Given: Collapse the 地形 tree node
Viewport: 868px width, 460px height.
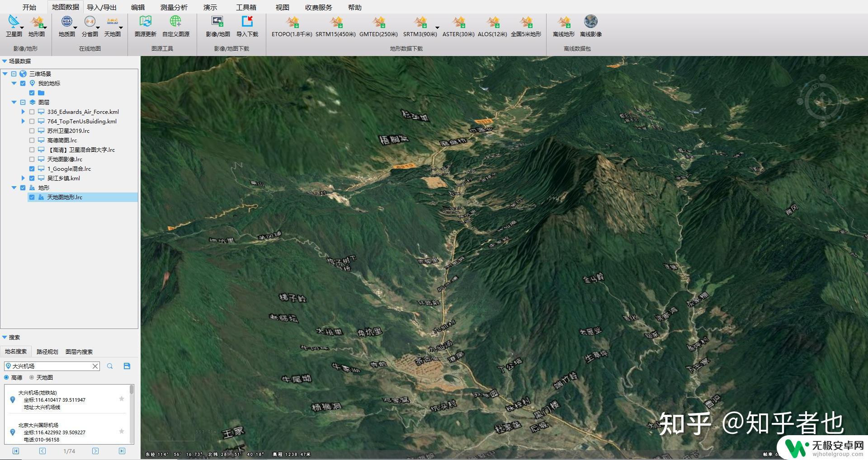Looking at the screenshot, I should 14,188.
